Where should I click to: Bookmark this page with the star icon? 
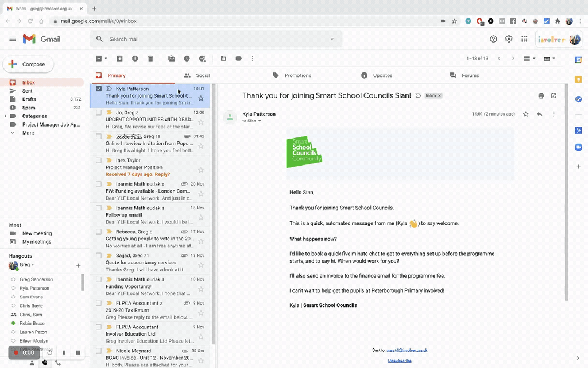454,21
